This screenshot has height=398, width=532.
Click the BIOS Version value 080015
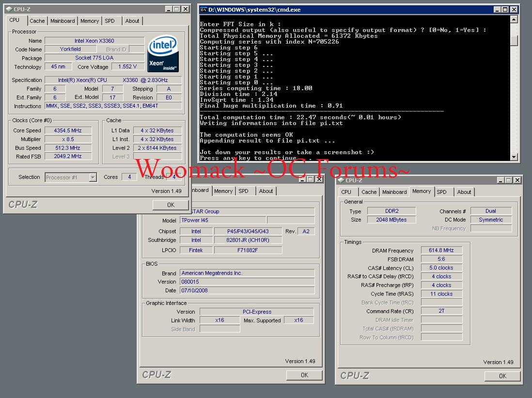click(x=247, y=282)
